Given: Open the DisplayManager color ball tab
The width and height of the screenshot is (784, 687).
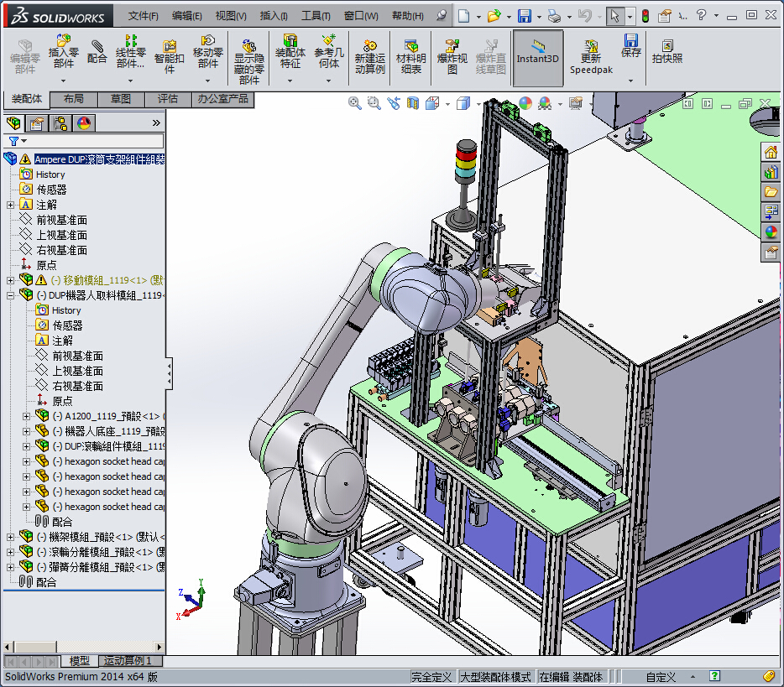Looking at the screenshot, I should pos(83,124).
